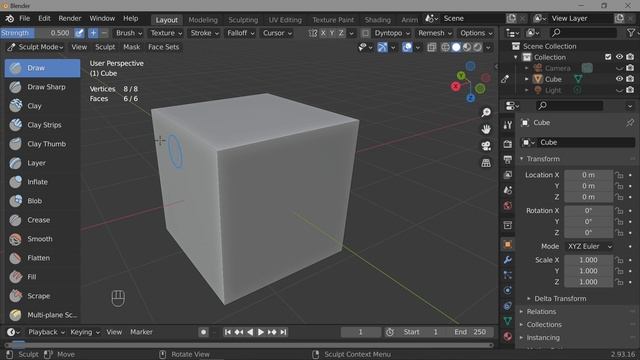Switch to the UV Editing workspace tab

point(285,20)
